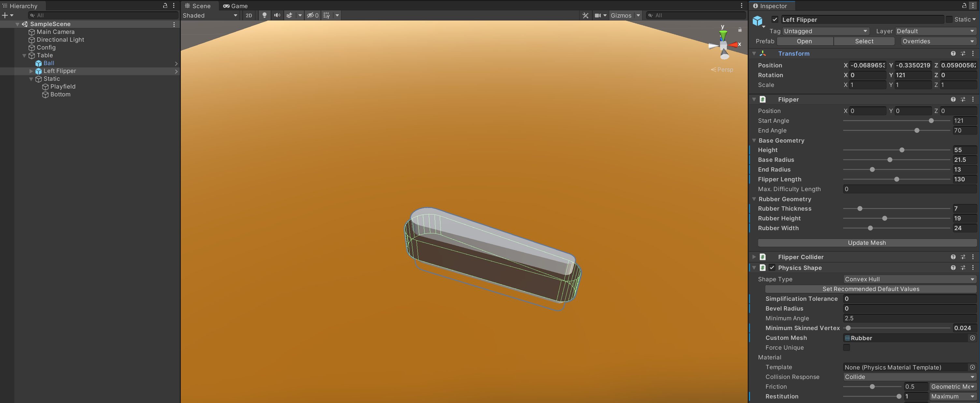The height and width of the screenshot is (403, 980).
Task: Click Set Recommended Default Values button
Action: click(871, 289)
